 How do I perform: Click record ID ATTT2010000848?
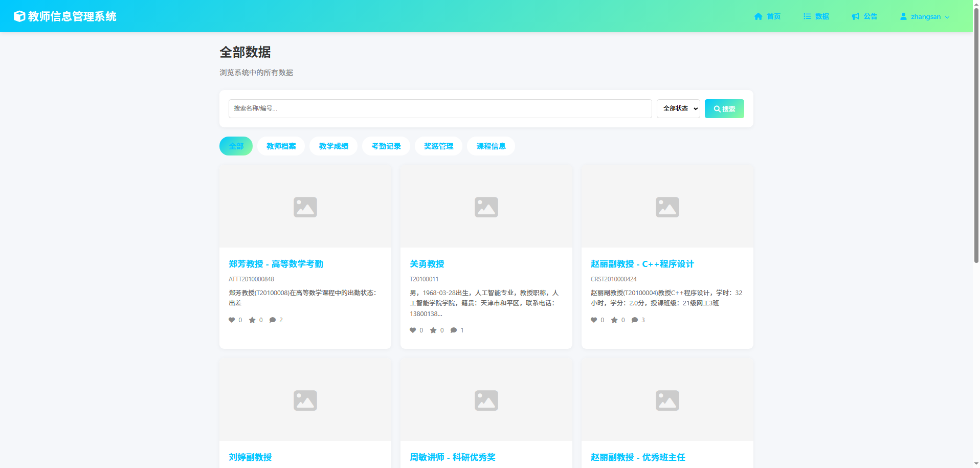tap(251, 279)
